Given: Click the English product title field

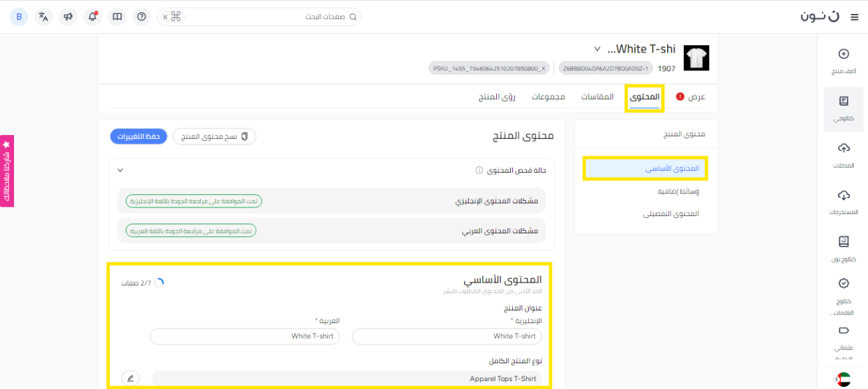Looking at the screenshot, I should coord(446,336).
